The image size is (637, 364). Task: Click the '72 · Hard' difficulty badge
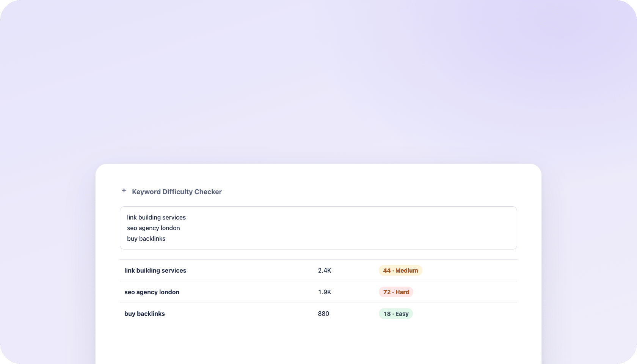coord(396,292)
